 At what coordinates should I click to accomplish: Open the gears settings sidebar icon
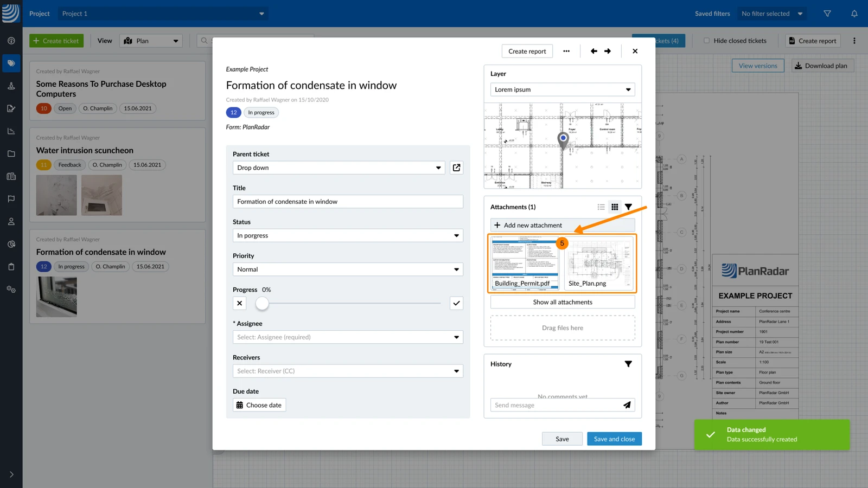tap(11, 290)
